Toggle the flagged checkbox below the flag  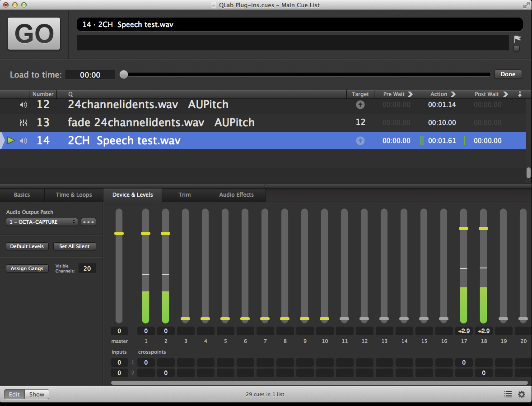pyautogui.click(x=517, y=48)
